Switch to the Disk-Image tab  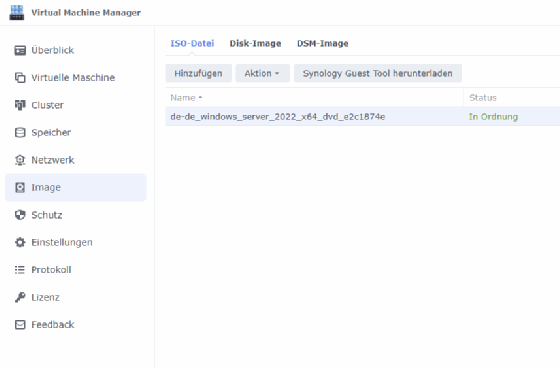click(x=255, y=44)
